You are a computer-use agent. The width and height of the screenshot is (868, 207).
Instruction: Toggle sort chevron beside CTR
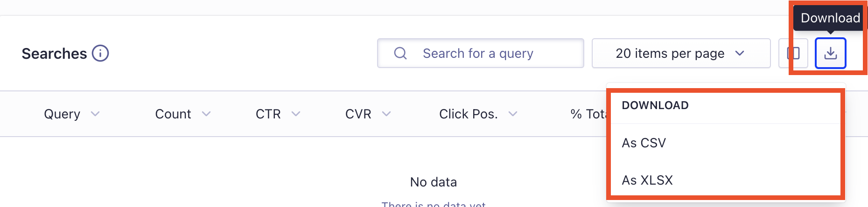tap(296, 114)
